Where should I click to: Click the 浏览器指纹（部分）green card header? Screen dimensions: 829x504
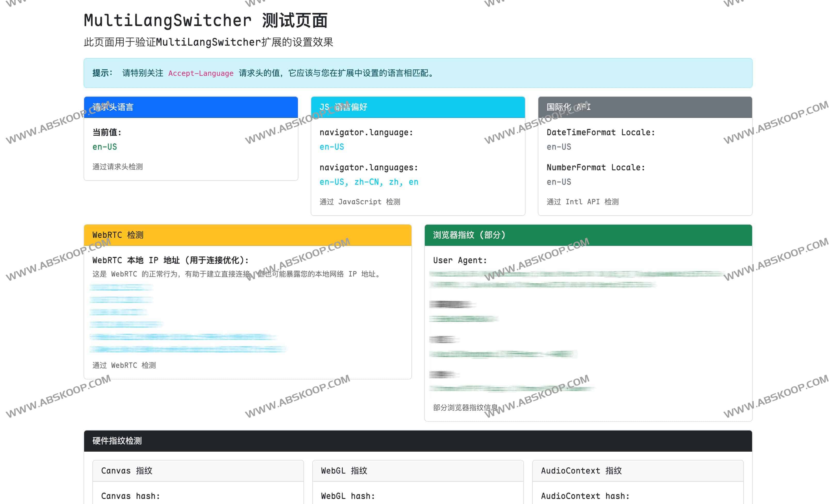588,235
